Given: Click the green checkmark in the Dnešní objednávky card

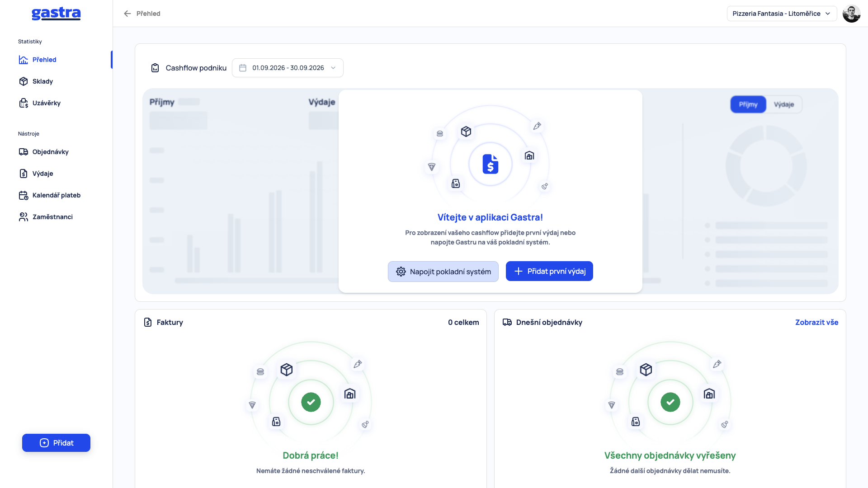Looking at the screenshot, I should (670, 402).
